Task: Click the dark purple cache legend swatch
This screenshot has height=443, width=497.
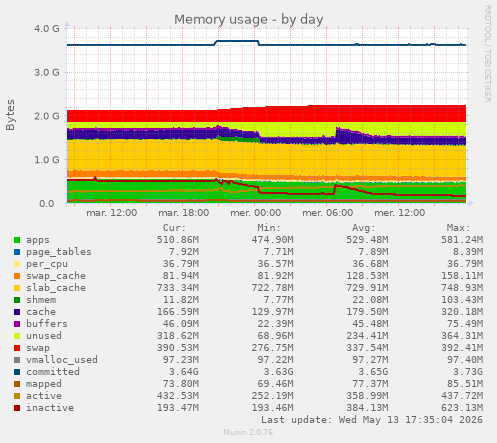Action: tap(17, 312)
